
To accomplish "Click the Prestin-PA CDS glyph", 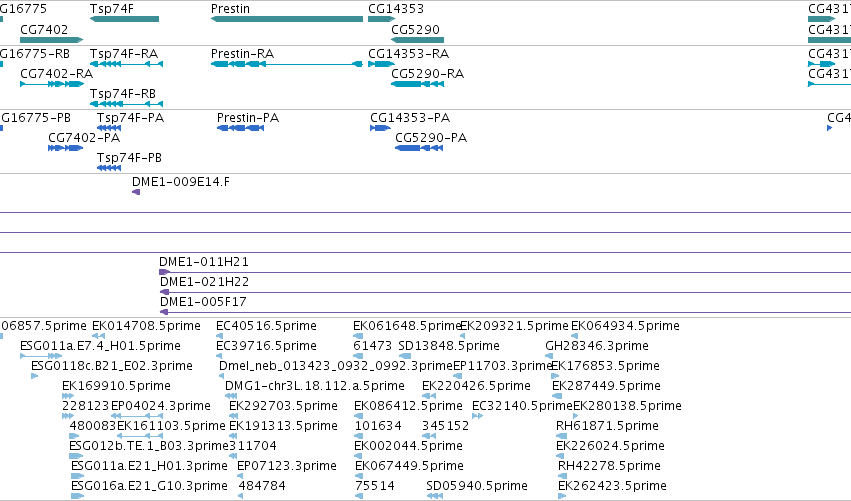I will tap(240, 128).
